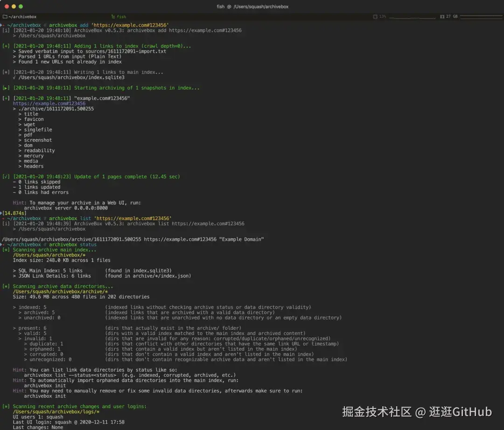Image resolution: width=504 pixels, height=430 pixels.
Task: Click 'Last UI login: squash @ 2020-12-11' line
Action: click(x=69, y=422)
